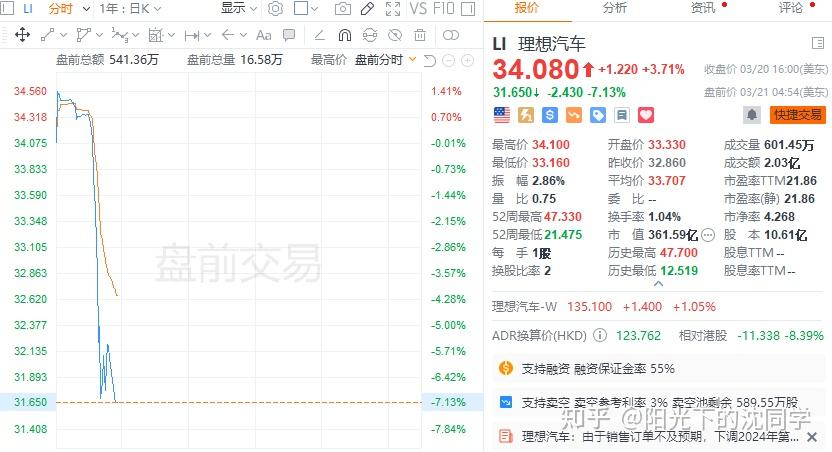Click the 快捷交易 quick trade button
832x452 pixels.
[x=798, y=115]
